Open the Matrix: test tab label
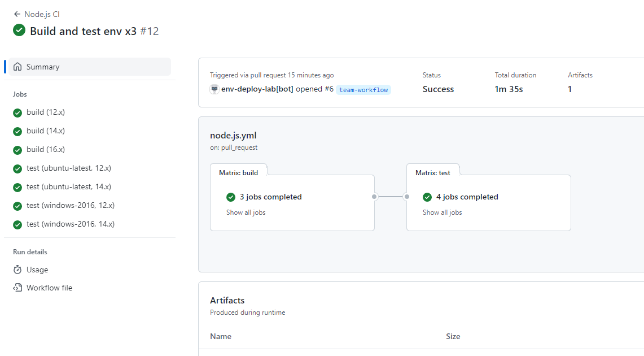This screenshot has width=644, height=356. tap(433, 172)
